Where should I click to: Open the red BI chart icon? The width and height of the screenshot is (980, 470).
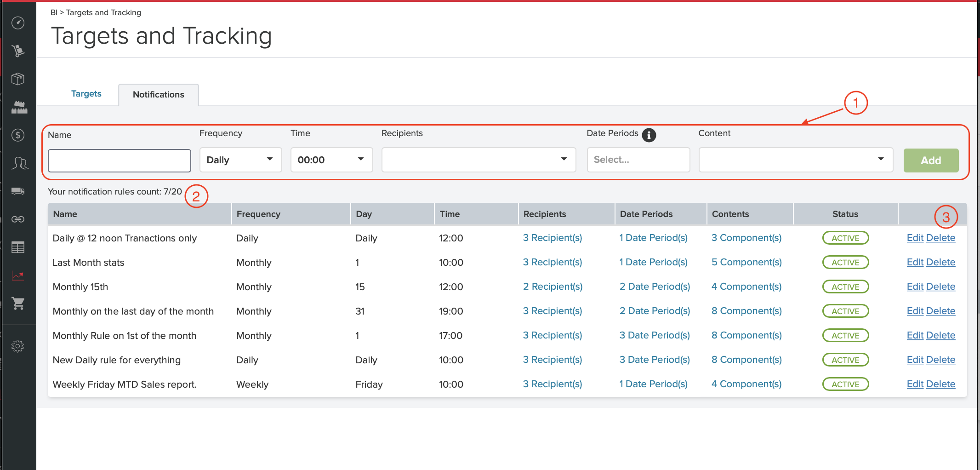[18, 275]
